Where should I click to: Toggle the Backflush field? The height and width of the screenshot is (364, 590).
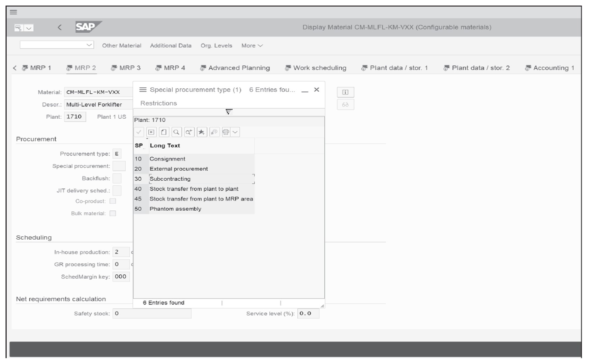click(x=117, y=178)
